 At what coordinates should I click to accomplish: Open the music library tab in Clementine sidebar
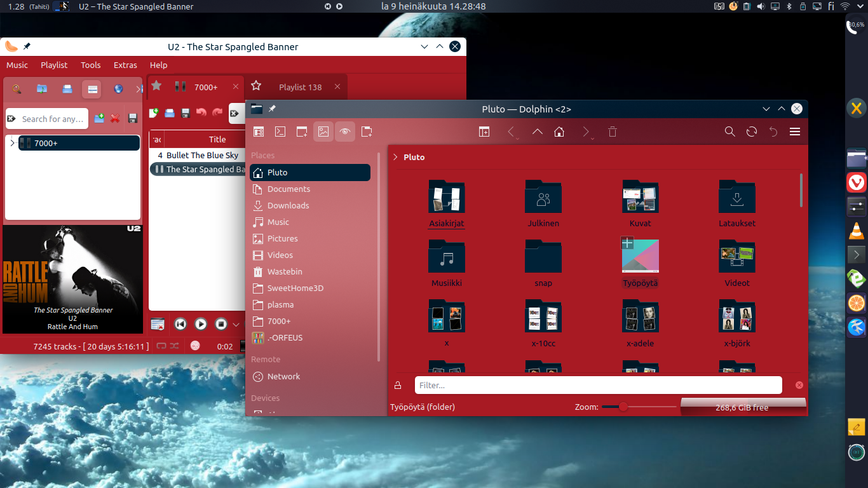[42, 89]
